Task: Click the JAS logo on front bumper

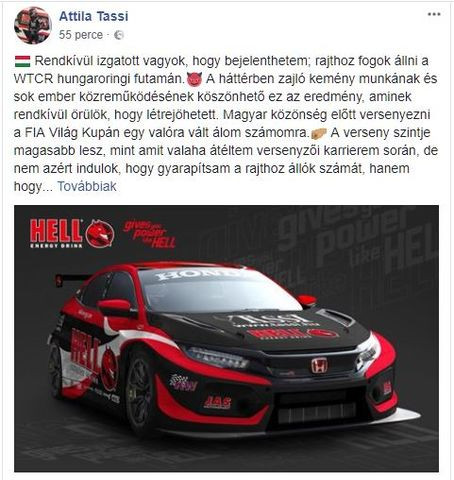Action: (217, 402)
